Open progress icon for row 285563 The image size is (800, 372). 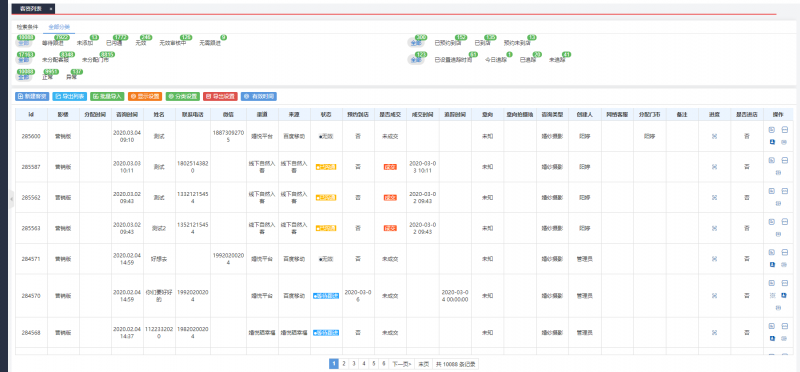[714, 228]
